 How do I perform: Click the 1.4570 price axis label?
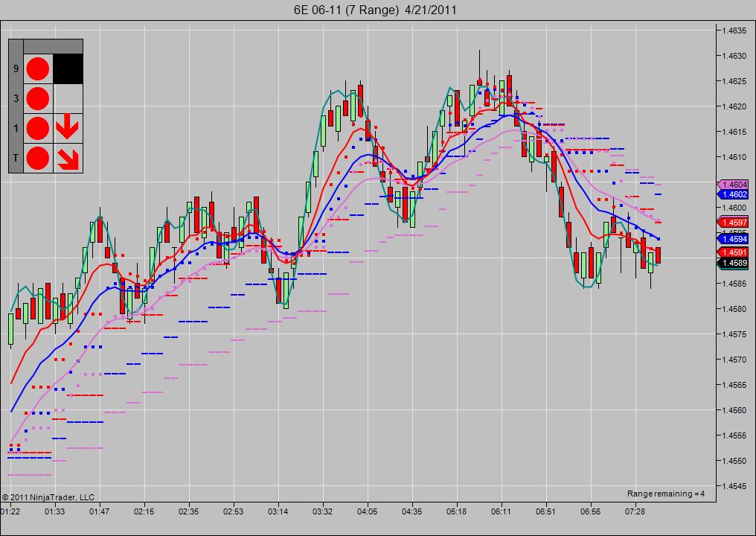(x=734, y=360)
